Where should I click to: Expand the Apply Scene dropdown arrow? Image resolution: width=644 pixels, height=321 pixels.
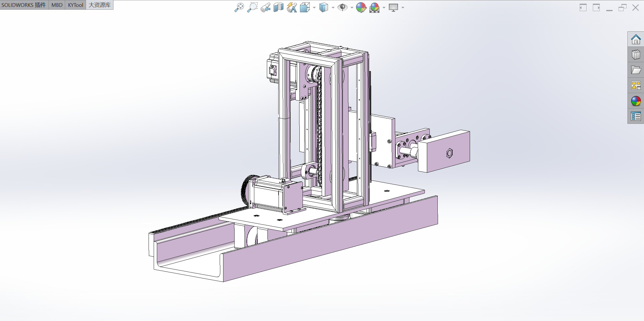click(x=384, y=8)
